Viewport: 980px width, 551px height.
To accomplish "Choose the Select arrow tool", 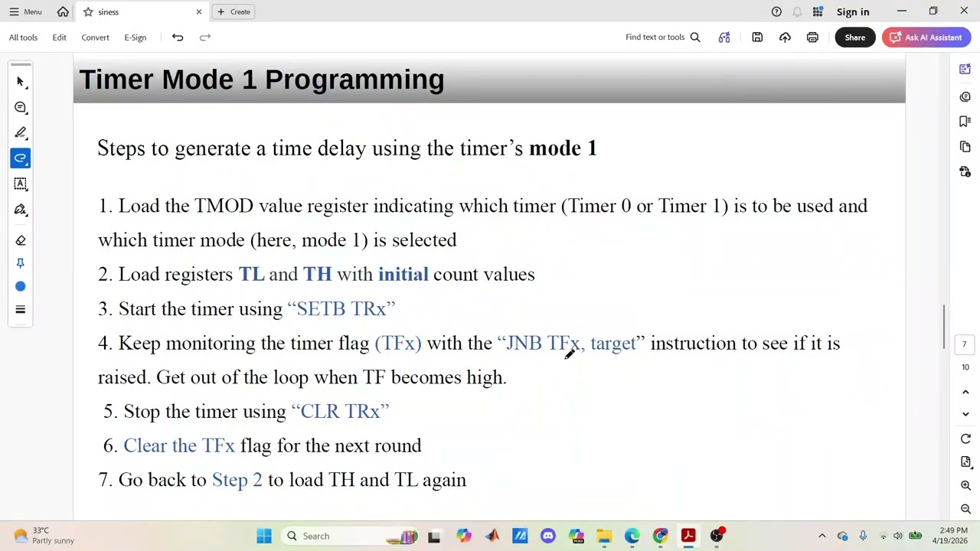I will tap(21, 82).
